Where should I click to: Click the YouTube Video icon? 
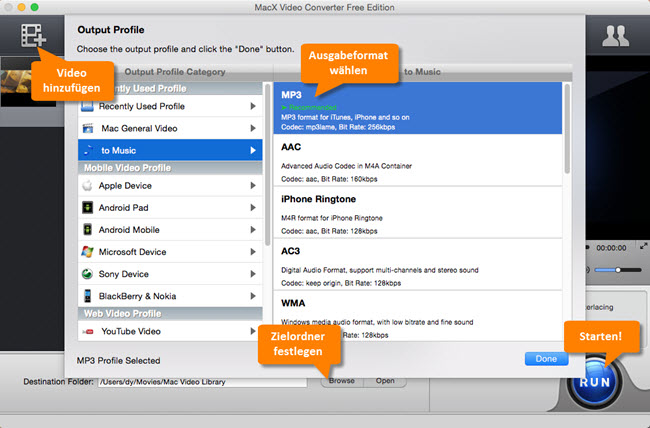click(x=88, y=331)
